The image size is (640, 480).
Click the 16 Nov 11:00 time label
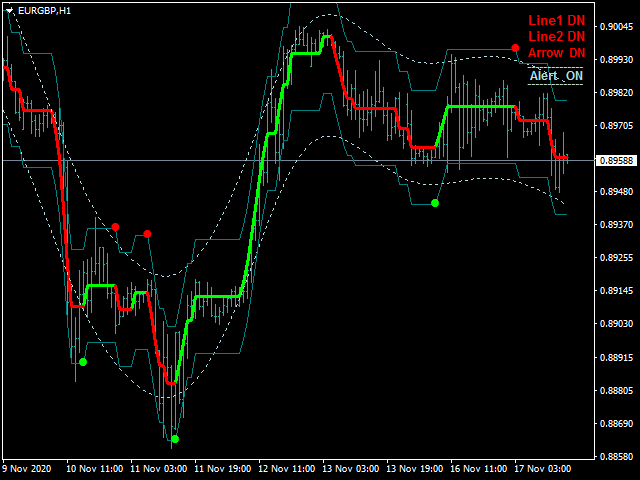tap(478, 468)
